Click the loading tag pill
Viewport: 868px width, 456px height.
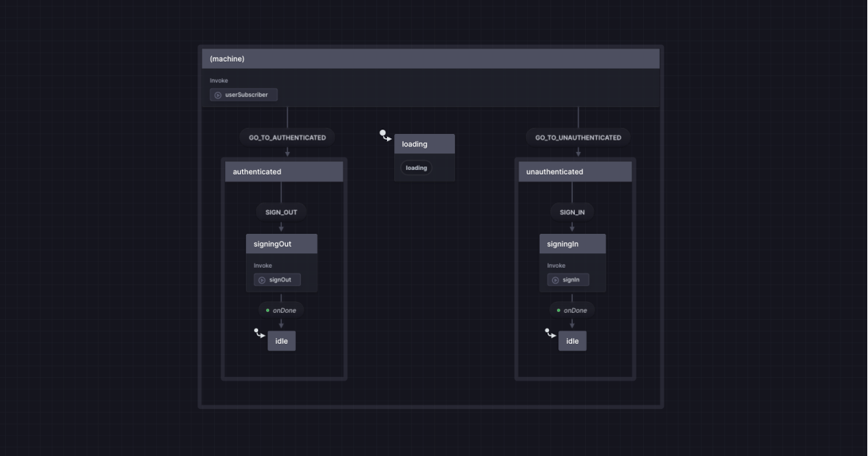pyautogui.click(x=417, y=168)
